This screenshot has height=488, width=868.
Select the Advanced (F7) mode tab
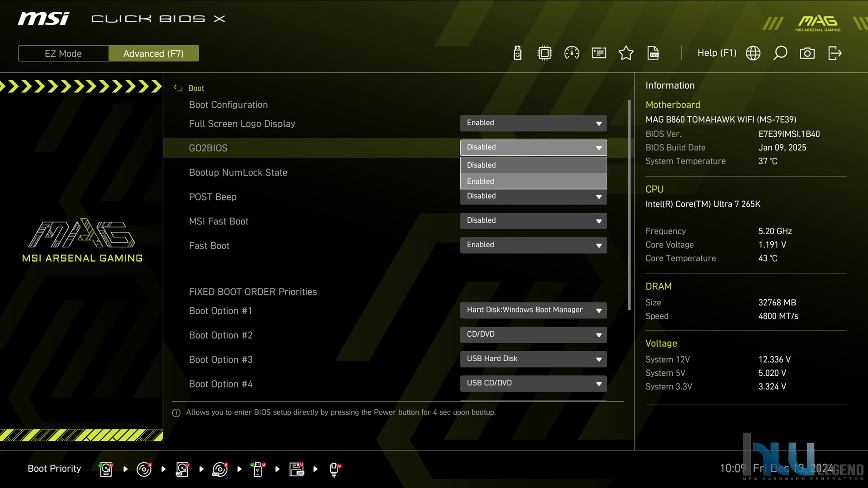pyautogui.click(x=154, y=53)
